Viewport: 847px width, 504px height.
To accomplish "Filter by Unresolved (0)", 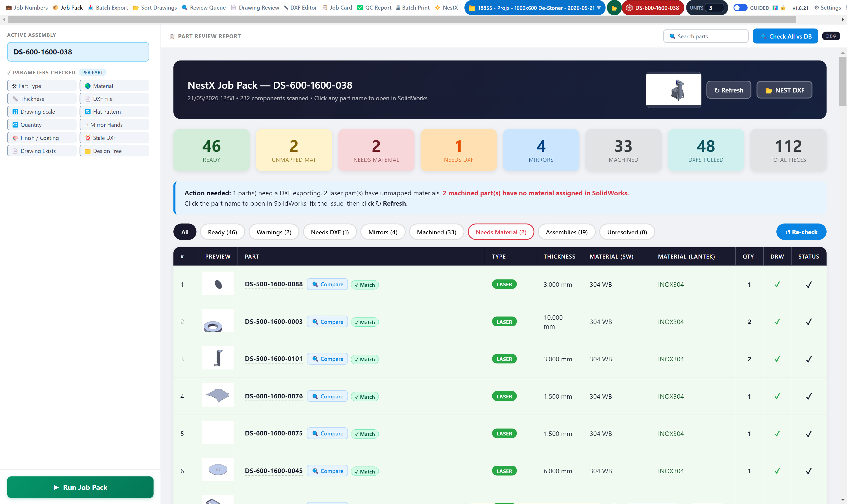I will point(627,232).
